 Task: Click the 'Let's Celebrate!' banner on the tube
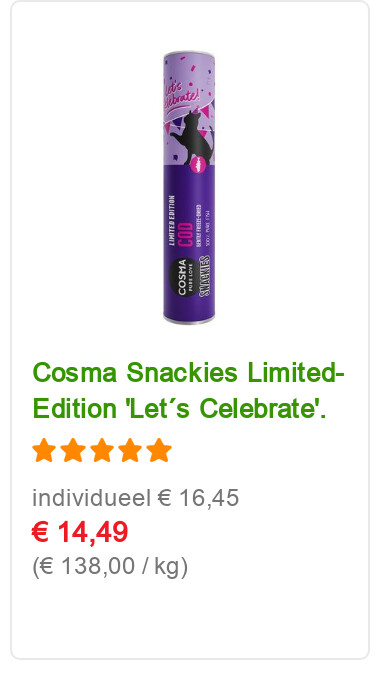[181, 93]
